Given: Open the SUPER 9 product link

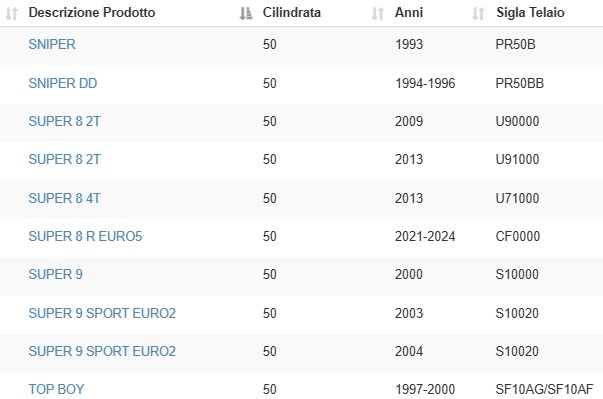Looking at the screenshot, I should pyautogui.click(x=55, y=274).
